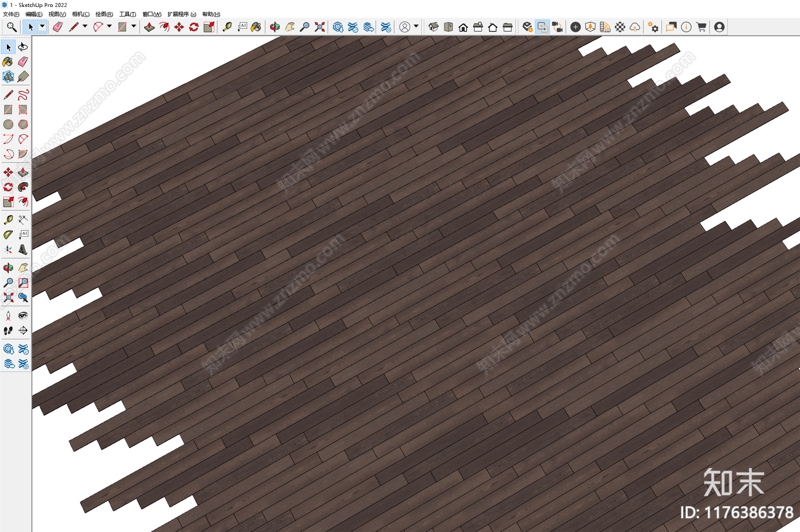This screenshot has width=800, height=532.
Task: Open the 文件(F) menu
Action: pyautogui.click(x=11, y=14)
